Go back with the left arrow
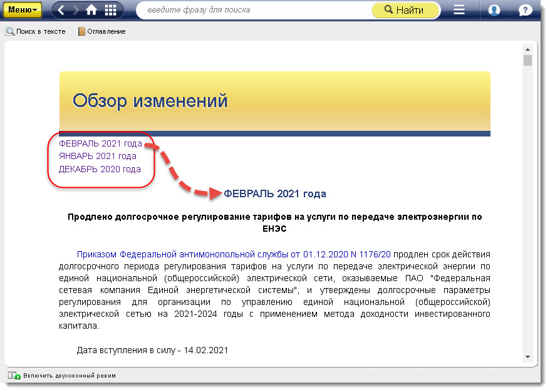The image size is (550, 392). coord(62,10)
